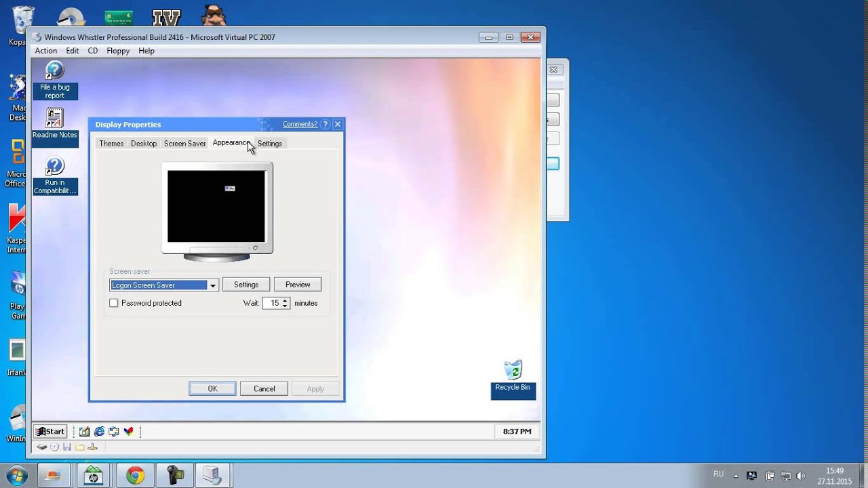The width and height of the screenshot is (868, 488).
Task: Open the Windows 7 Start orb
Action: coord(16,476)
